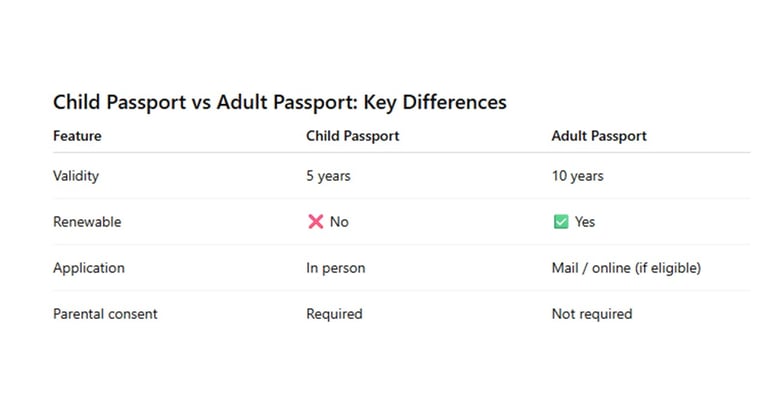Select the Mail / online (if eligible) cell
Image resolution: width=768 pixels, height=404 pixels.
(626, 268)
